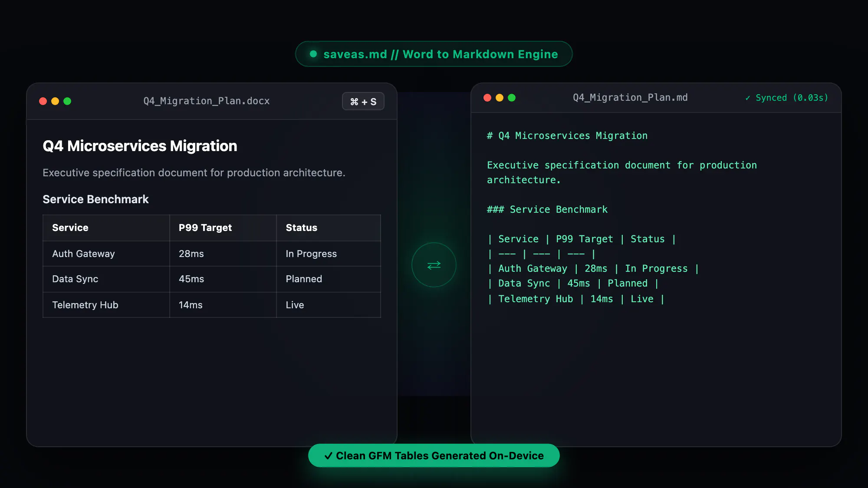Click the Status column header in table
The height and width of the screenshot is (488, 868).
(x=329, y=228)
